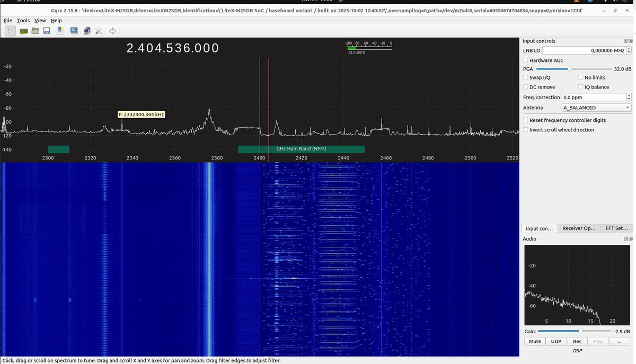Click the waterfall display area

260,260
